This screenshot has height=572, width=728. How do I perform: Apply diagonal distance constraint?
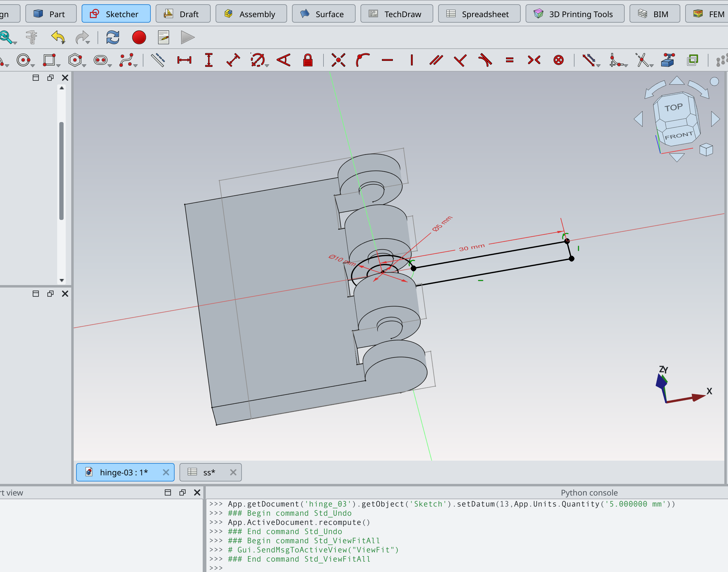233,60
